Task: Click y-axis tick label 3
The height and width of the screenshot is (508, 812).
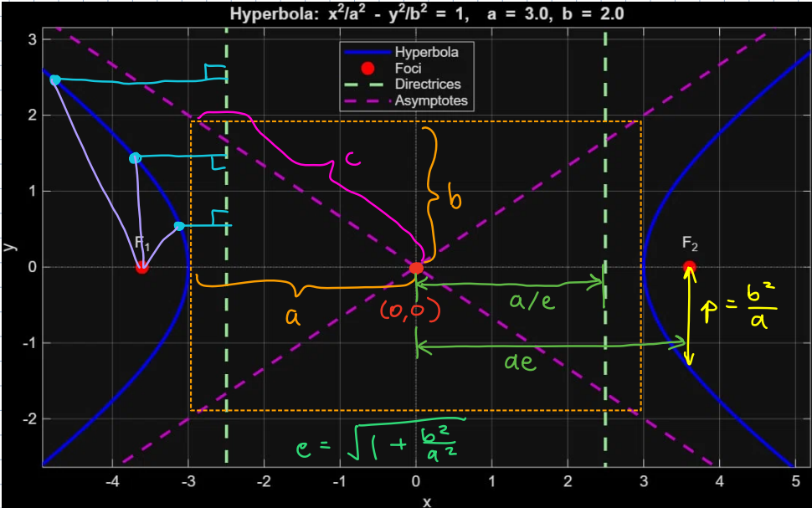Action: (x=33, y=39)
